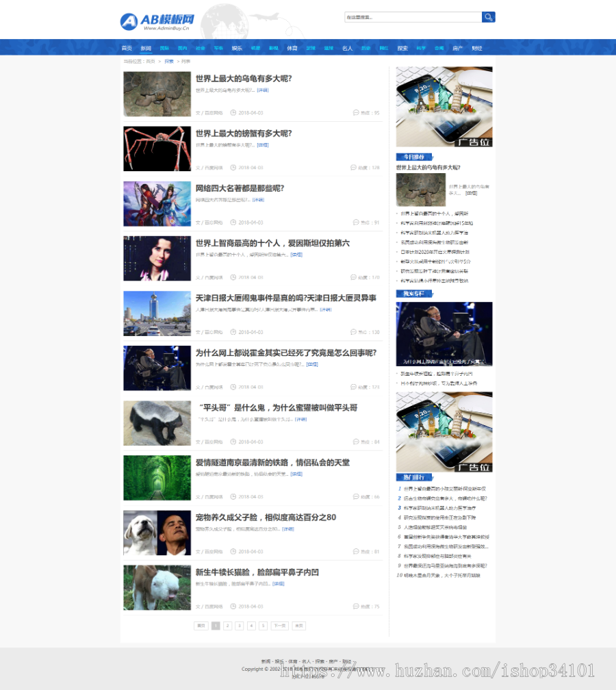Viewport: 616px width, 690px height.
Task: Click the woman portrait thumbnail
Action: point(157,258)
